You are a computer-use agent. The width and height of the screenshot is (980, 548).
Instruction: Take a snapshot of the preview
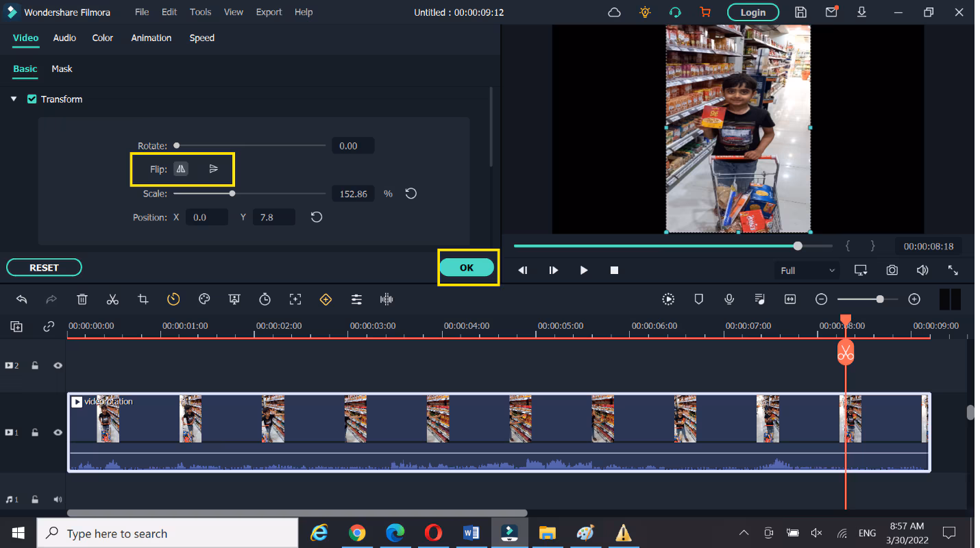[x=892, y=271]
